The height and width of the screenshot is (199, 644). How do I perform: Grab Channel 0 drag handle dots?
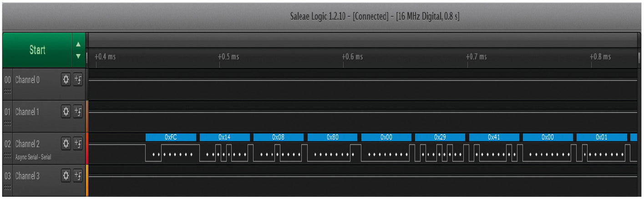point(7,91)
